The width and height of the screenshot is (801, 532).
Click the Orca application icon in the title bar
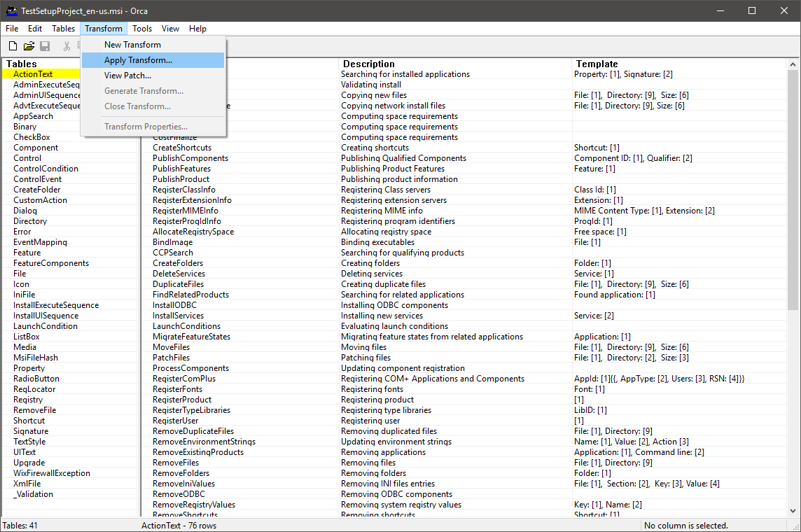[11, 10]
